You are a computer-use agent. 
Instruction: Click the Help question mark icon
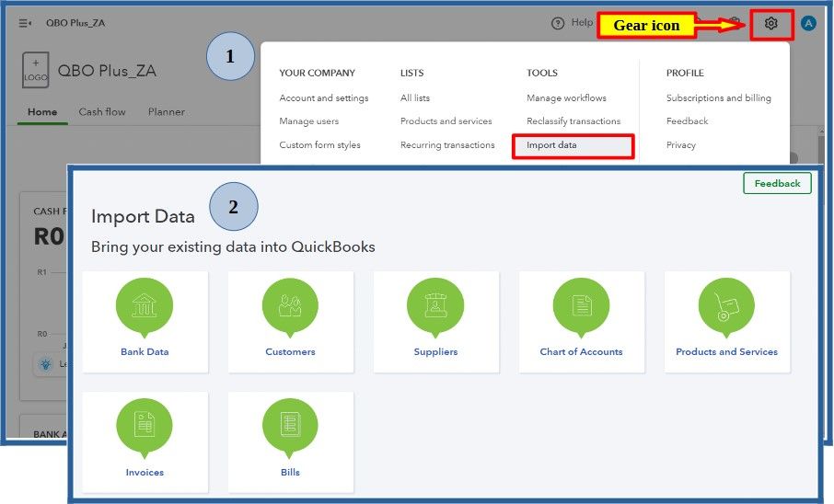click(x=558, y=23)
